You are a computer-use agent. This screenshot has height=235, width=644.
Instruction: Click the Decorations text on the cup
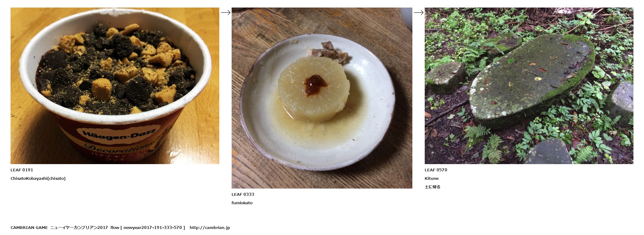click(x=119, y=148)
